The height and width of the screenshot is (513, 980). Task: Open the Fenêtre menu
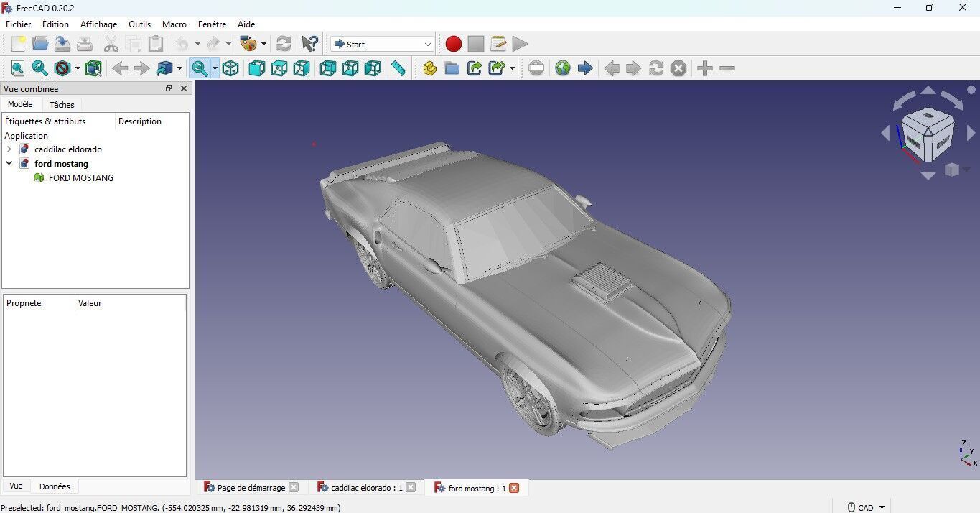[213, 24]
